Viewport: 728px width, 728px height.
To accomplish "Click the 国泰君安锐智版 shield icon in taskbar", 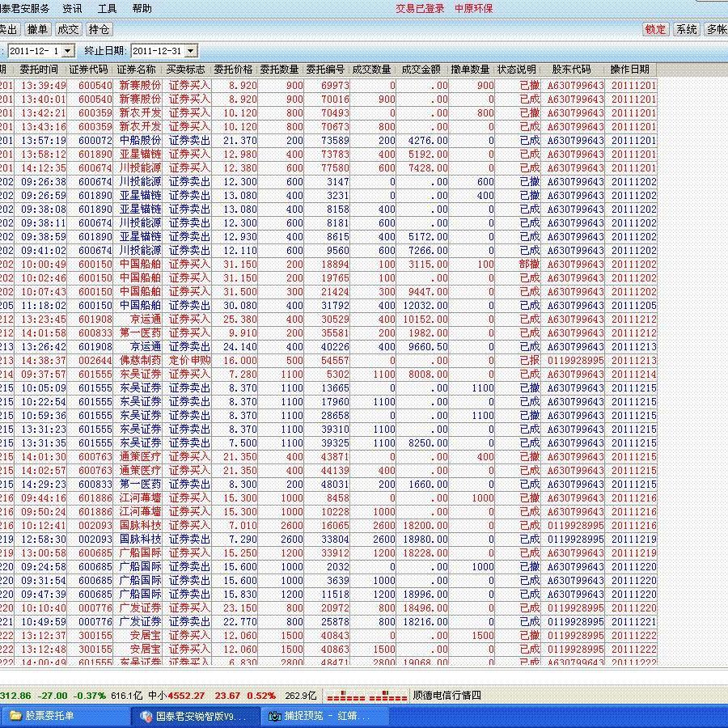I will click(146, 716).
